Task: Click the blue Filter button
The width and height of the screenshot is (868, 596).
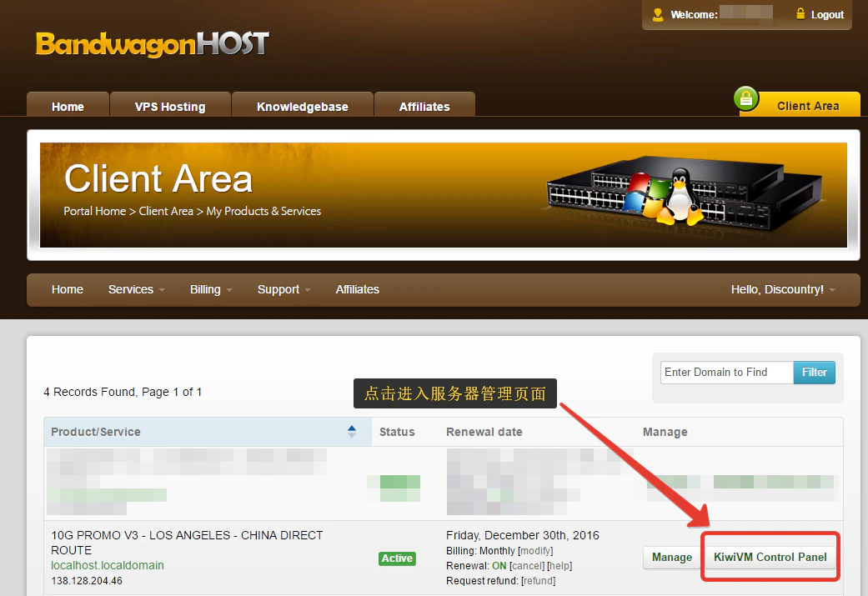Action: pyautogui.click(x=815, y=373)
